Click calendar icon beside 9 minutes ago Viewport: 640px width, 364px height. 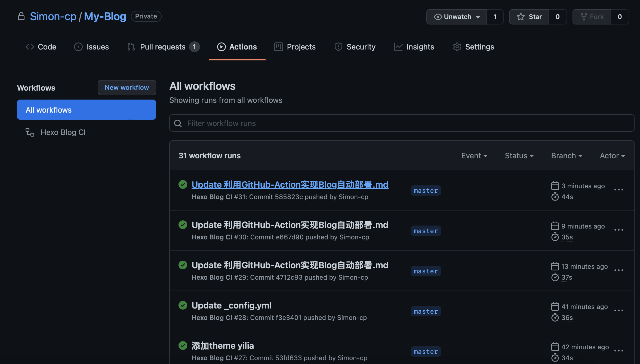[x=555, y=226]
